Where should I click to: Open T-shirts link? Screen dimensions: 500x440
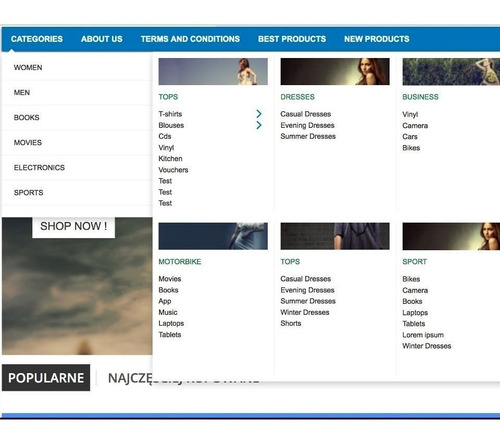click(170, 114)
